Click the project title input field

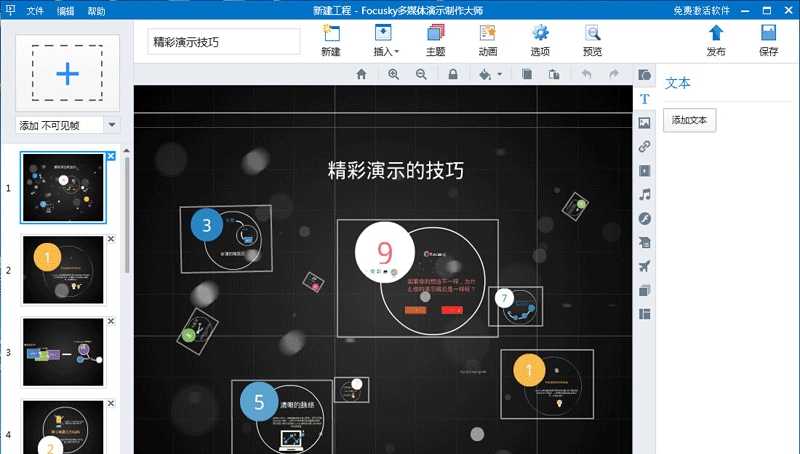click(224, 42)
